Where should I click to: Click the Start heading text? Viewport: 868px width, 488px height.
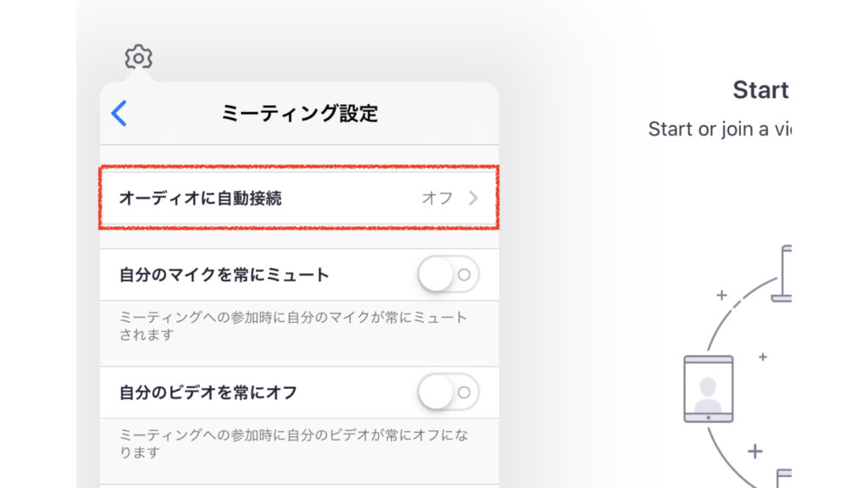[760, 90]
